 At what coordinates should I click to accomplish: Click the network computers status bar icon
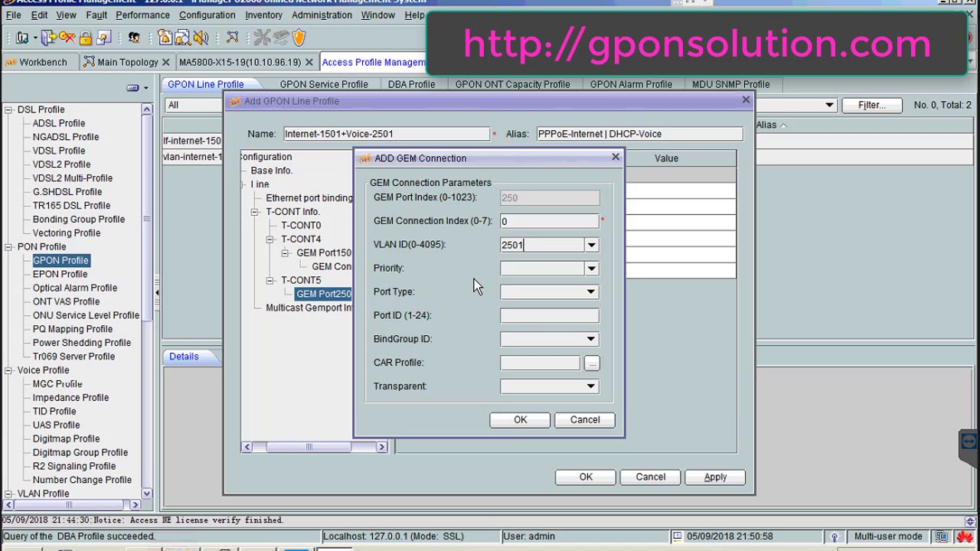coord(941,536)
